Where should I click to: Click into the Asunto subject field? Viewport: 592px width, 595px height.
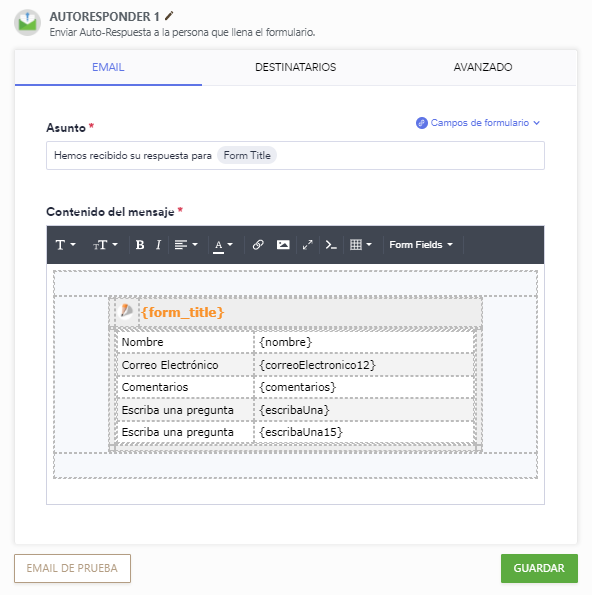coord(295,156)
